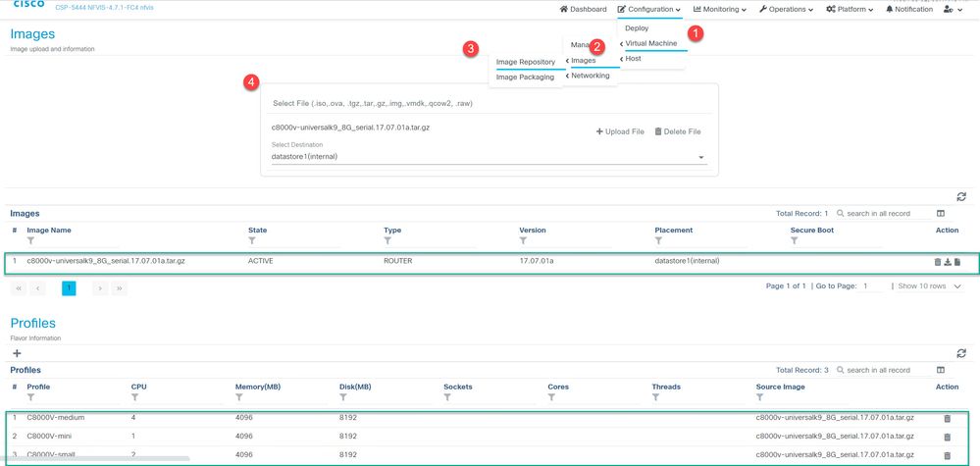Image resolution: width=980 pixels, height=466 pixels.
Task: Filter profiles by CPU column
Action: 135,397
